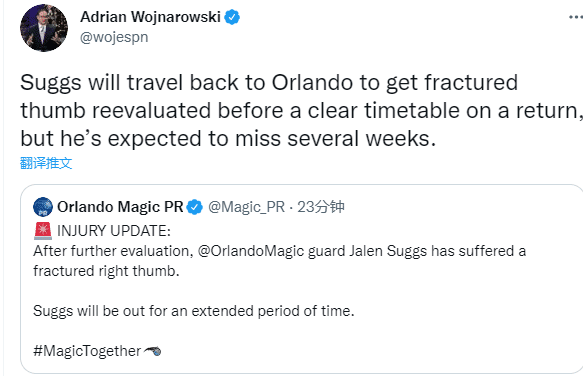The width and height of the screenshot is (583, 376).
Task: Click Adrian Wojnarowski's verified badge
Action: click(x=232, y=17)
